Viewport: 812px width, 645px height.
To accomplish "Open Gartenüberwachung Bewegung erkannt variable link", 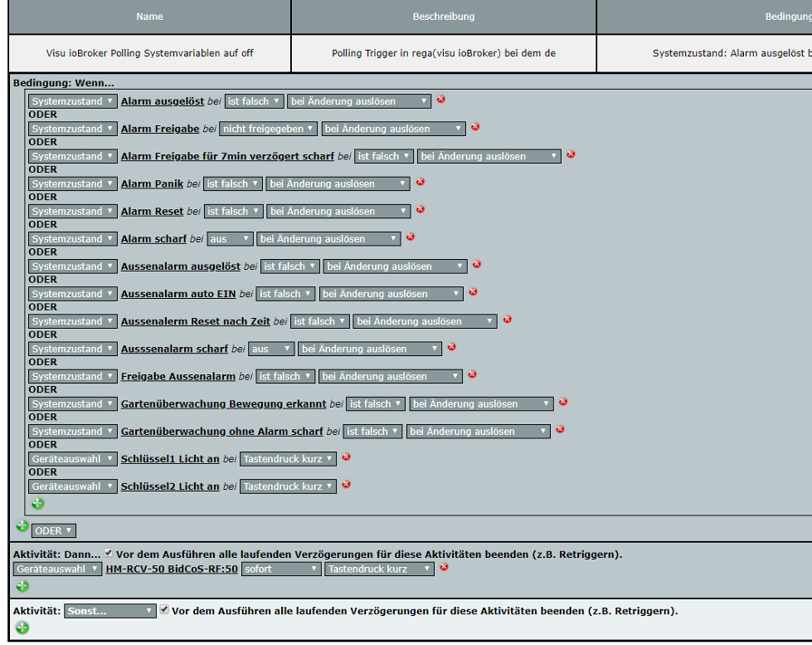I will click(x=223, y=404).
